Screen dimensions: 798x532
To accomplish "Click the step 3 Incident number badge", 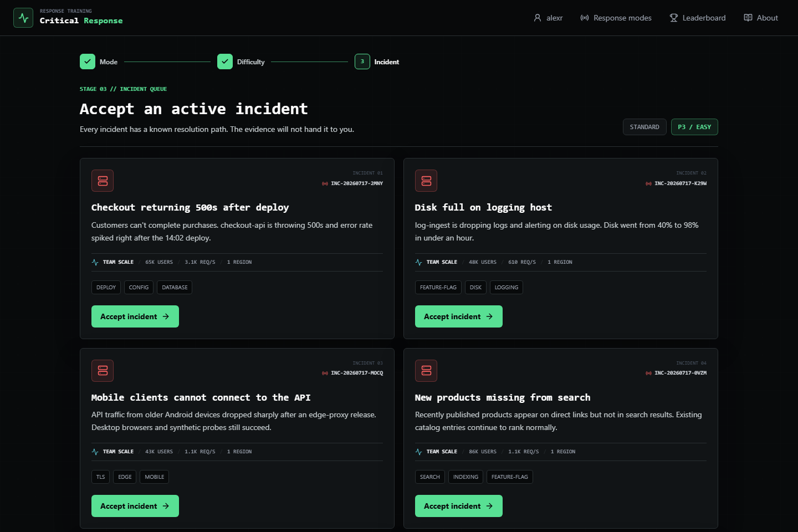I will click(x=362, y=62).
